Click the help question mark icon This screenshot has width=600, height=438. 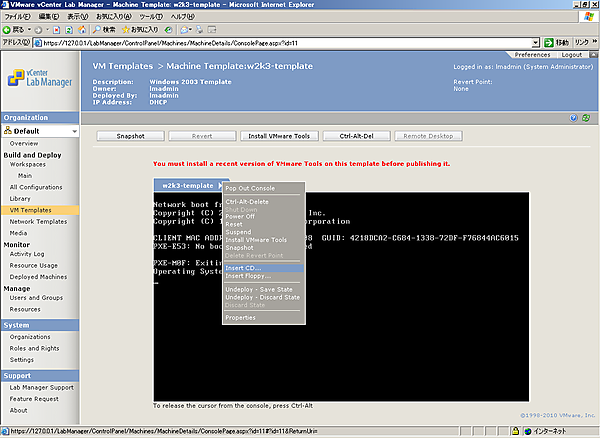tap(572, 117)
